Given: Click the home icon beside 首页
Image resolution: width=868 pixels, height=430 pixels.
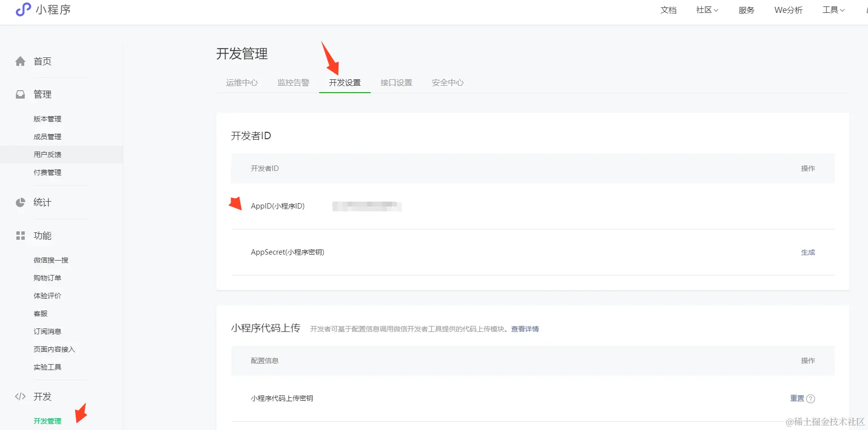Looking at the screenshot, I should [20, 61].
